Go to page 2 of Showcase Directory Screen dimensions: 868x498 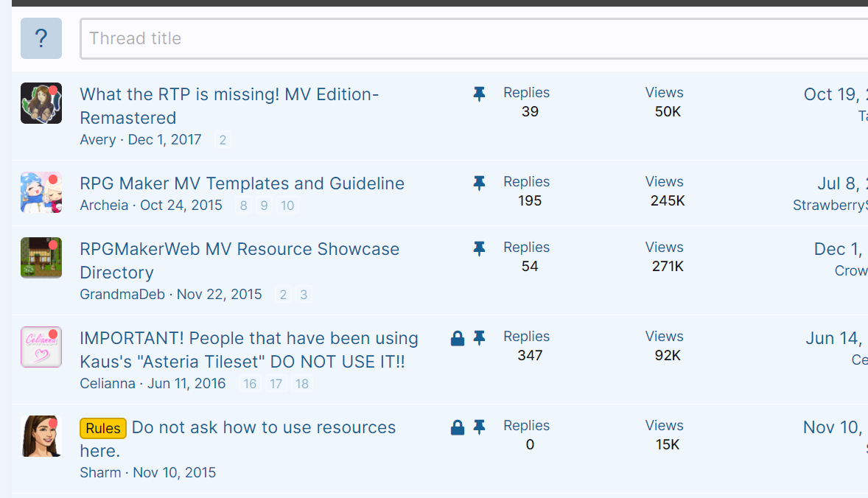click(x=283, y=295)
